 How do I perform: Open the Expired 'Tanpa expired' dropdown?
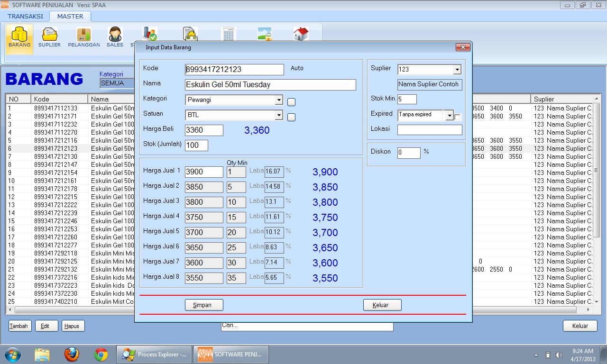coord(450,115)
